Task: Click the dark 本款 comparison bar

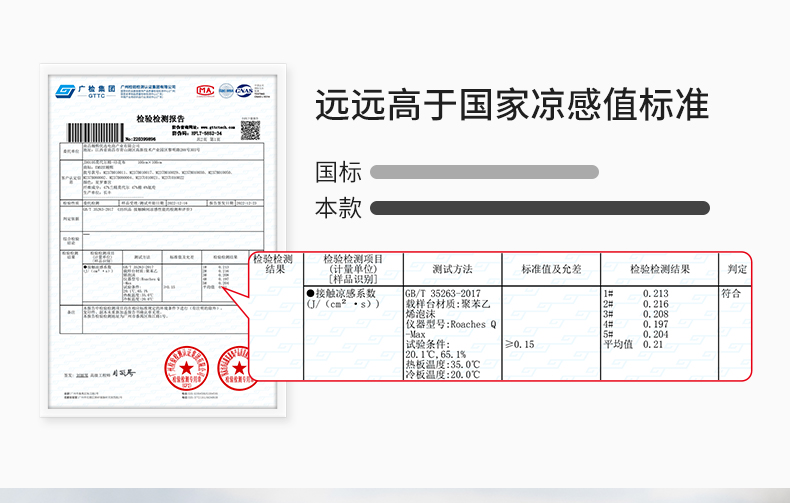Action: 539,208
